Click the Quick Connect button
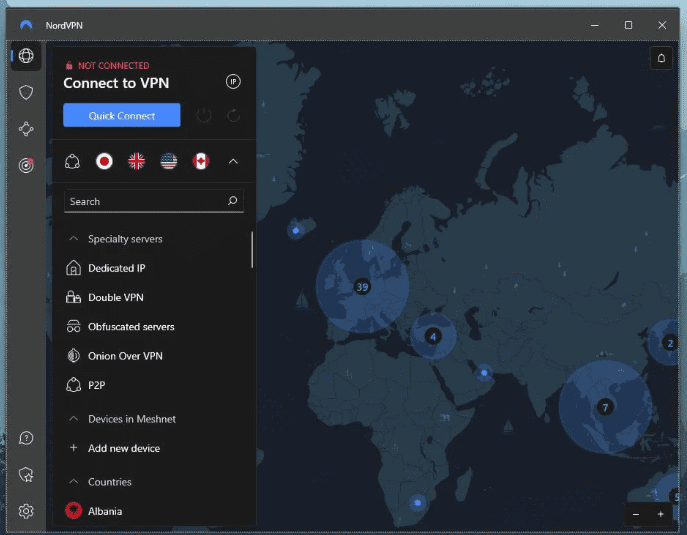Viewport: 687px width, 535px height. (x=122, y=115)
